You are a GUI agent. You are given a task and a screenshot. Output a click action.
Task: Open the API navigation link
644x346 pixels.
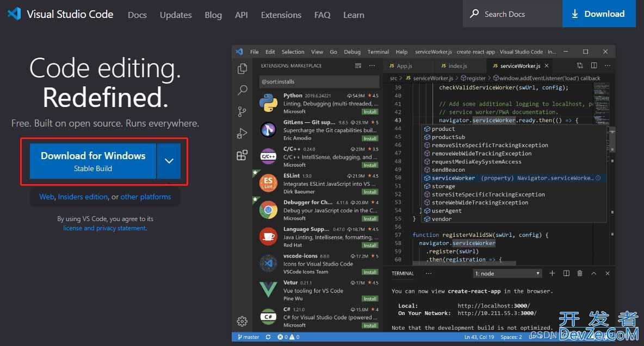pyautogui.click(x=241, y=15)
